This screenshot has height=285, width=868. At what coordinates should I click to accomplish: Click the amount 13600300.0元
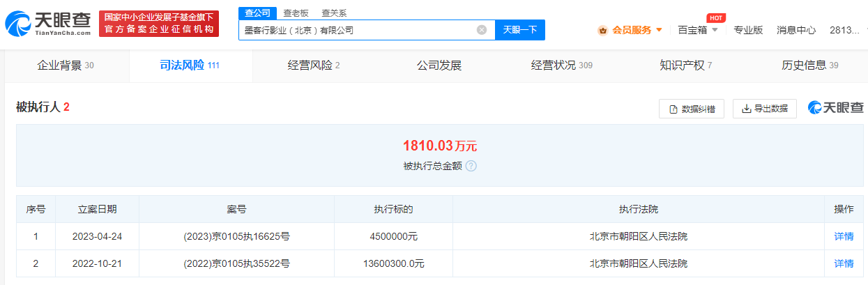(394, 263)
